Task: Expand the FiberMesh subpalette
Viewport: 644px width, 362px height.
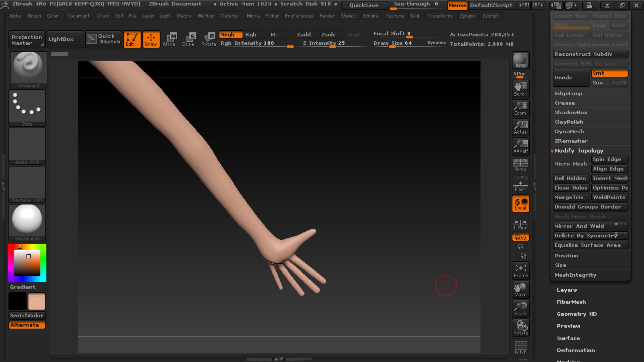Action: 571,302
